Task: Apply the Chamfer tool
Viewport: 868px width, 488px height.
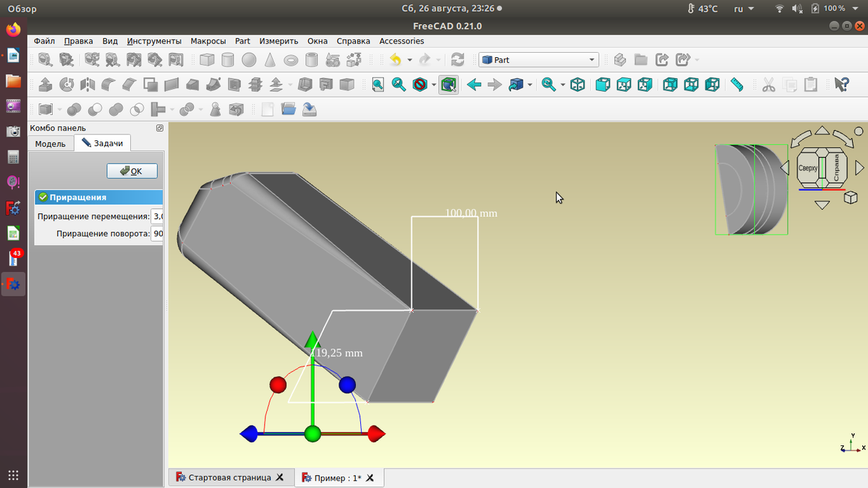Action: click(x=129, y=85)
